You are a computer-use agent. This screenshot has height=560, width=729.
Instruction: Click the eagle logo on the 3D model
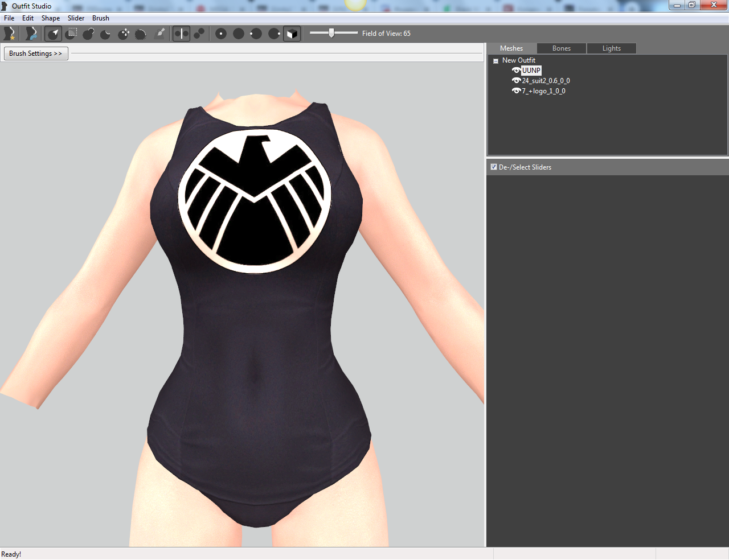click(255, 201)
